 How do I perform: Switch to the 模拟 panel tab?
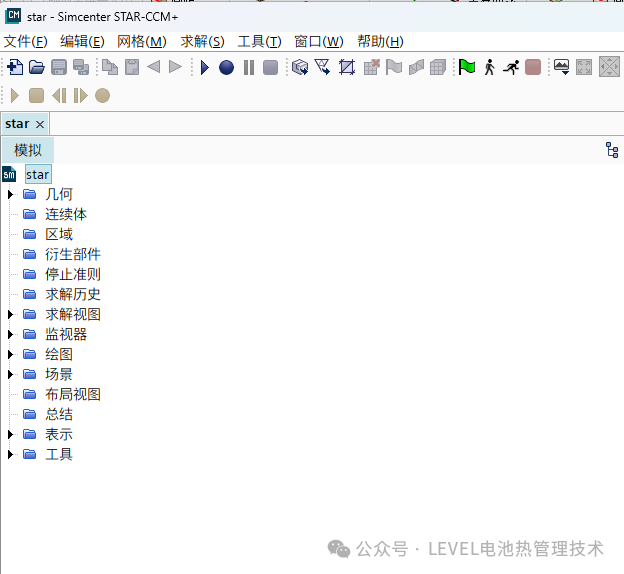tap(28, 150)
